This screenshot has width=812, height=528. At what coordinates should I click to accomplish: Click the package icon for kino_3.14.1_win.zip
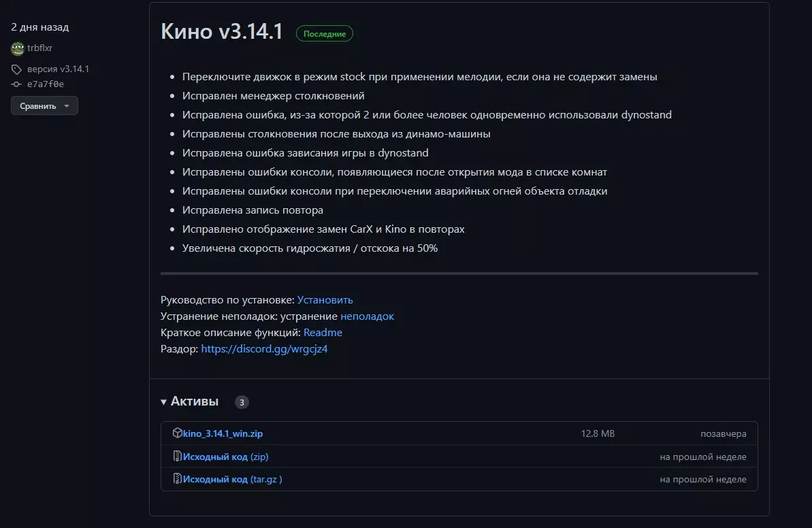coord(178,433)
